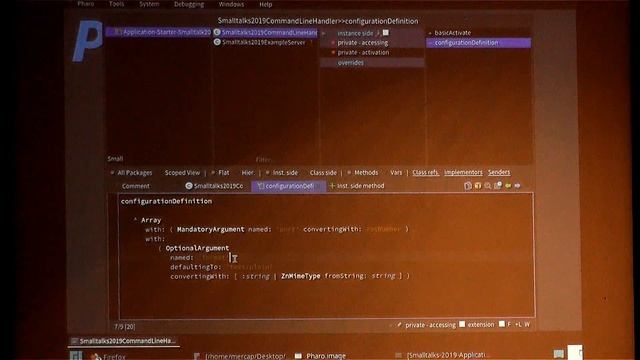Select 'instance side' protocol row
The image size is (640, 360).
372,33
